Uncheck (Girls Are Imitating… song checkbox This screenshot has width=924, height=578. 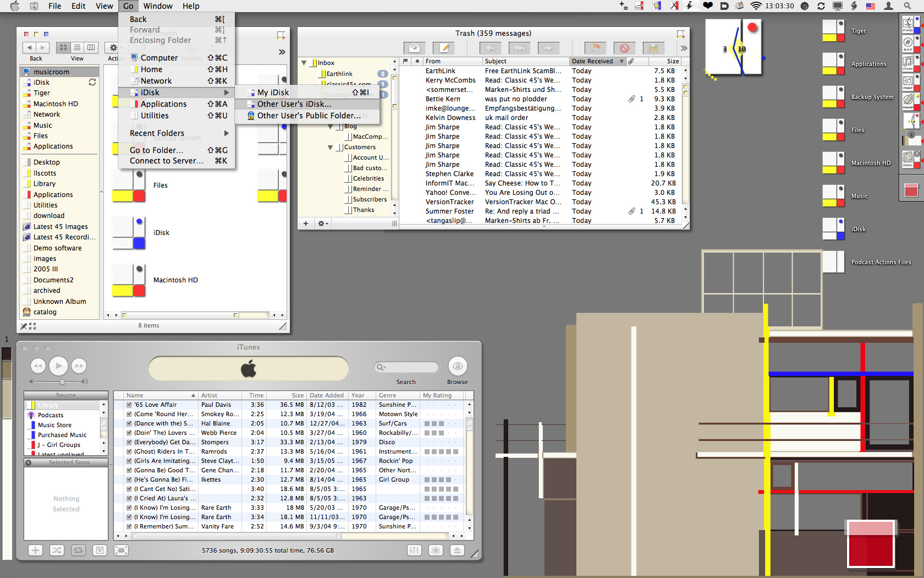tap(129, 461)
